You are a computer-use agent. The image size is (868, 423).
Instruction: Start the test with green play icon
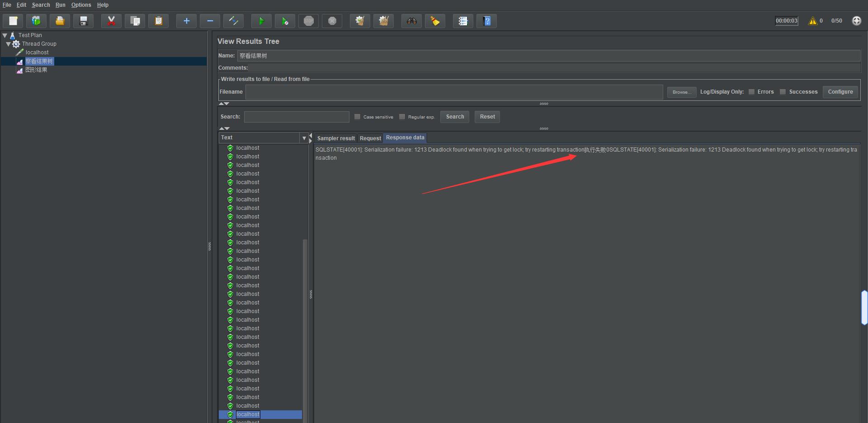[261, 21]
